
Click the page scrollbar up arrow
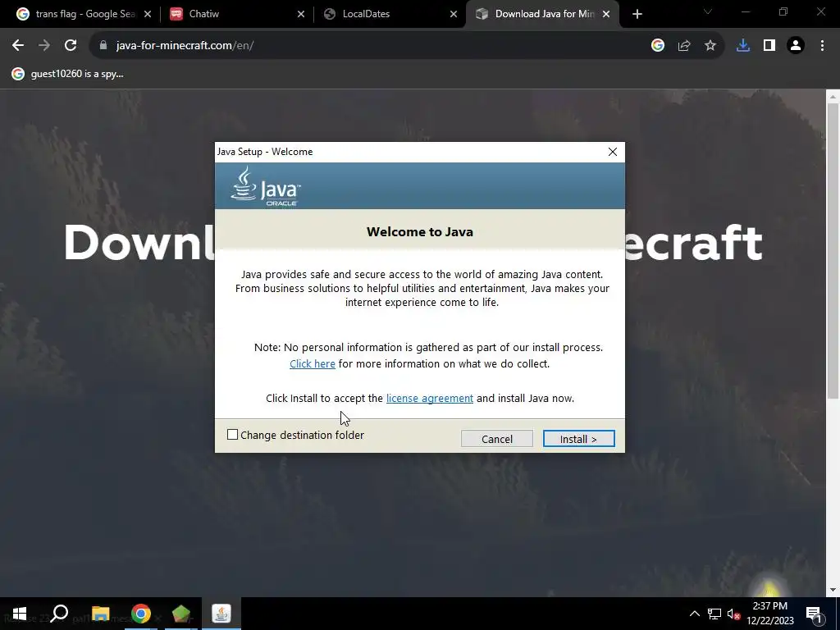click(833, 97)
